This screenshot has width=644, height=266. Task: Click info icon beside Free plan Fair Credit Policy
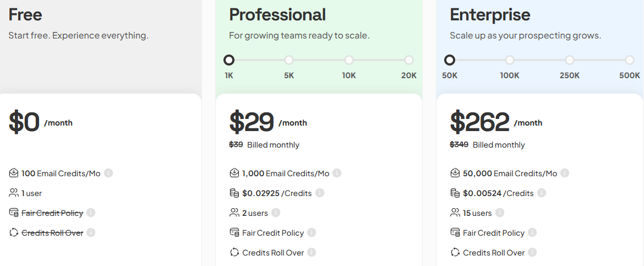click(91, 213)
